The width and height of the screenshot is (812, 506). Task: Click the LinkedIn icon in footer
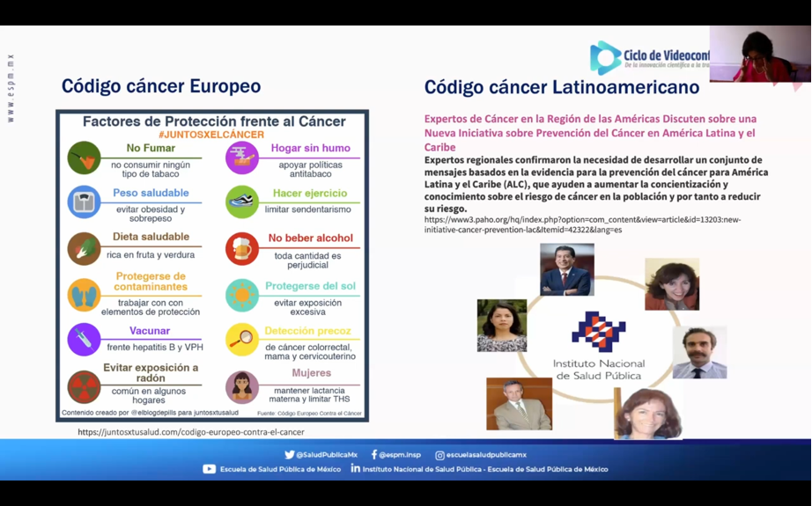pyautogui.click(x=355, y=468)
